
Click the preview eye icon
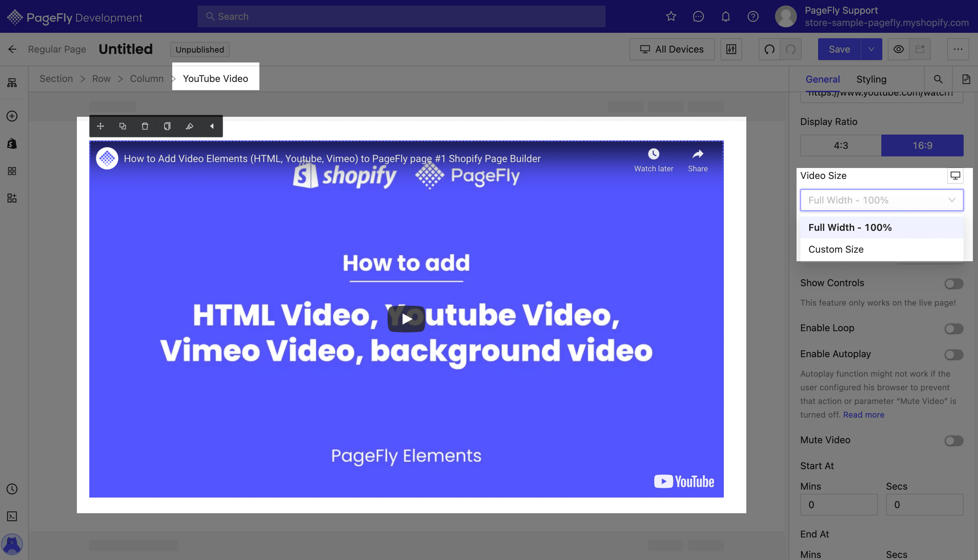tap(898, 49)
